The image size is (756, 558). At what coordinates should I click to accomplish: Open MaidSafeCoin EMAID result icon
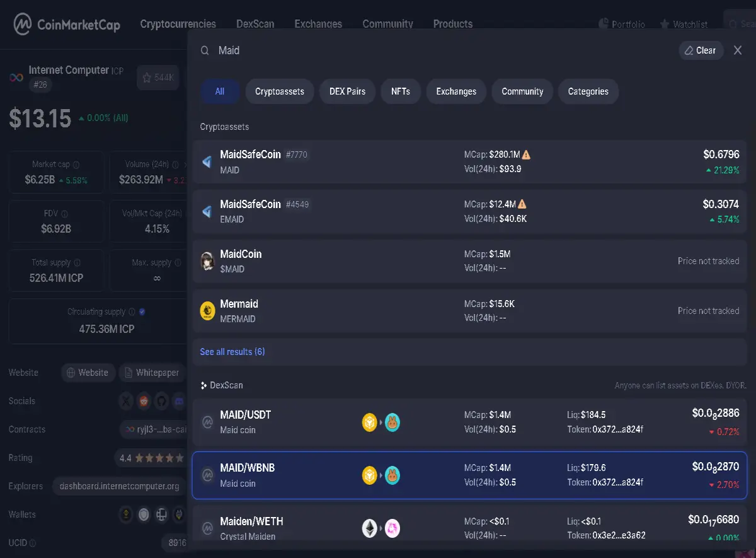pos(207,212)
